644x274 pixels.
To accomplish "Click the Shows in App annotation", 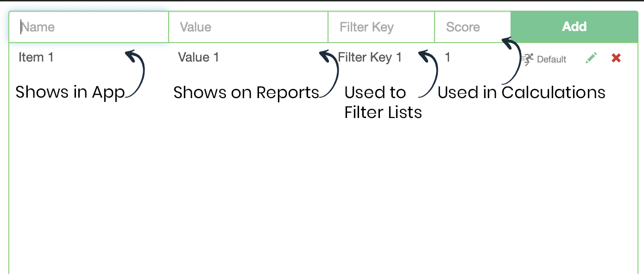I will click(70, 93).
